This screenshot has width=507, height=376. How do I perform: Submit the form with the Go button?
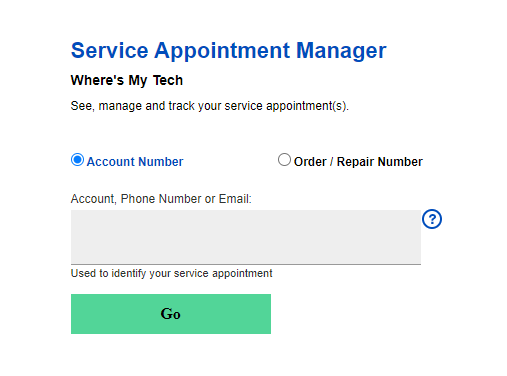pos(171,314)
